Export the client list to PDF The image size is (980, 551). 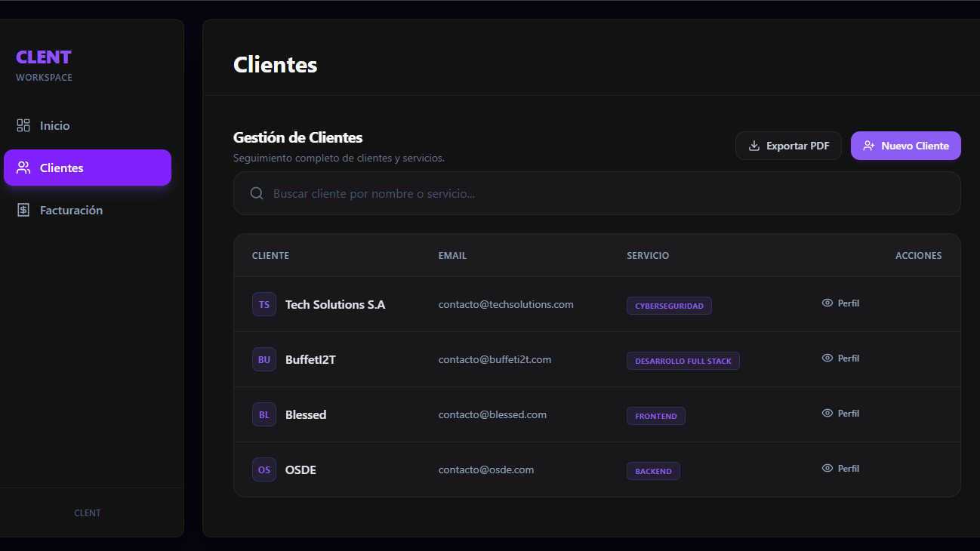tap(788, 146)
